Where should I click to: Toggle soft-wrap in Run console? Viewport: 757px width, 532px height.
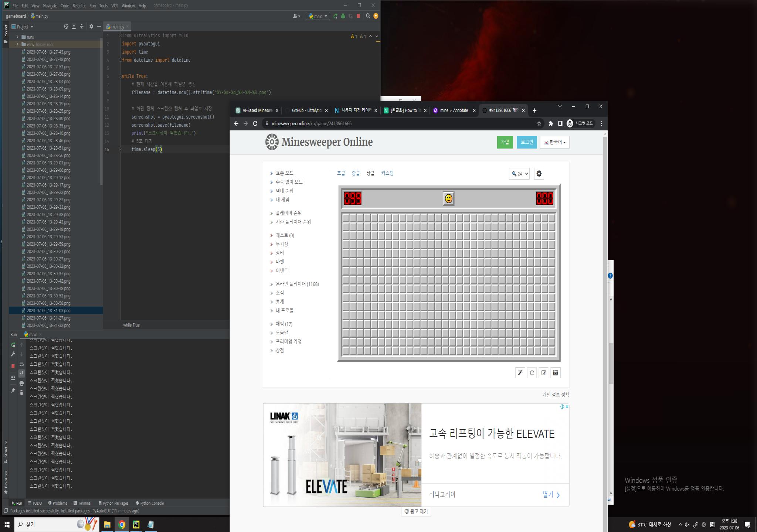21,364
